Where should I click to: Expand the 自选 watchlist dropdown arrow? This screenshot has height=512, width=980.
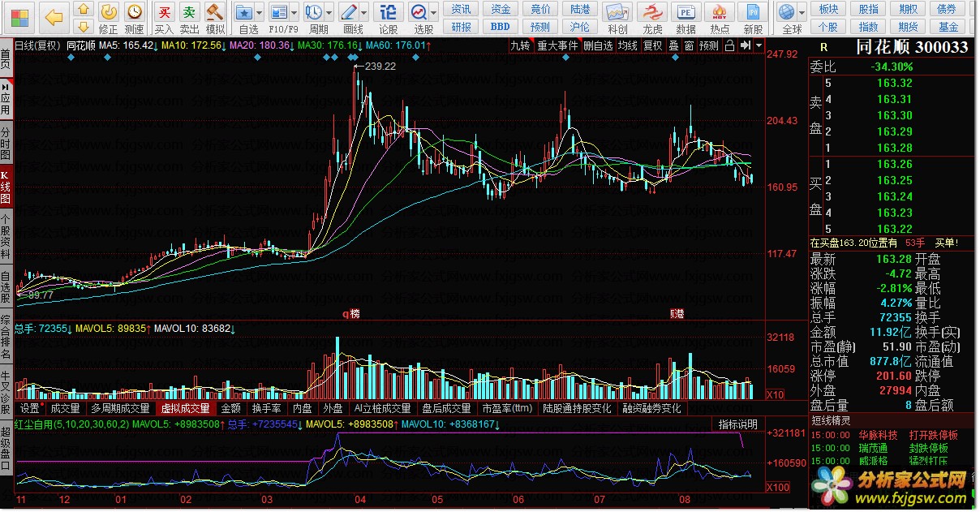coord(259,13)
